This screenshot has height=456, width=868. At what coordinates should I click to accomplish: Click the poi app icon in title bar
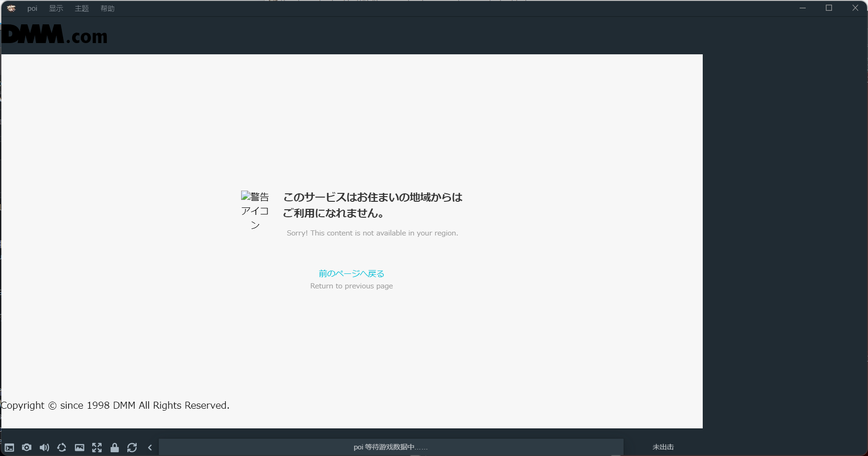[x=11, y=8]
